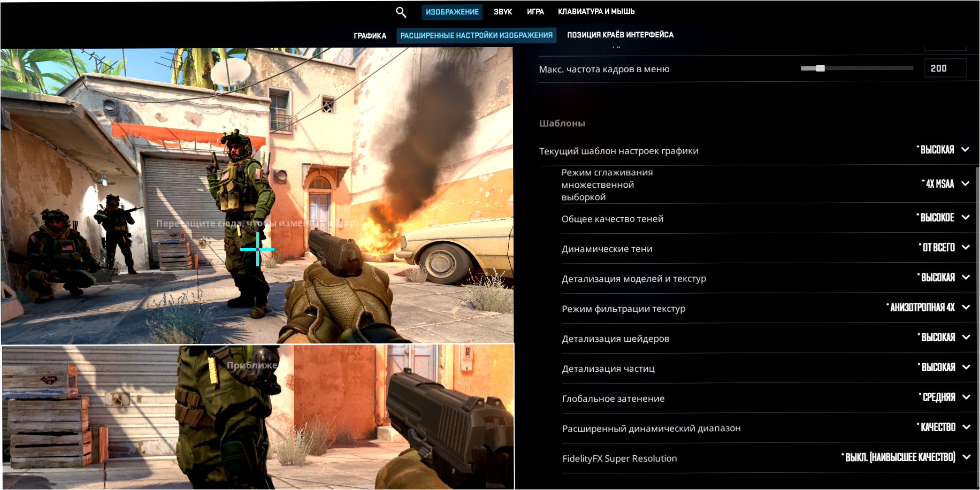The image size is (980, 490).
Task: Click the Общее качество теней label
Action: click(x=612, y=219)
